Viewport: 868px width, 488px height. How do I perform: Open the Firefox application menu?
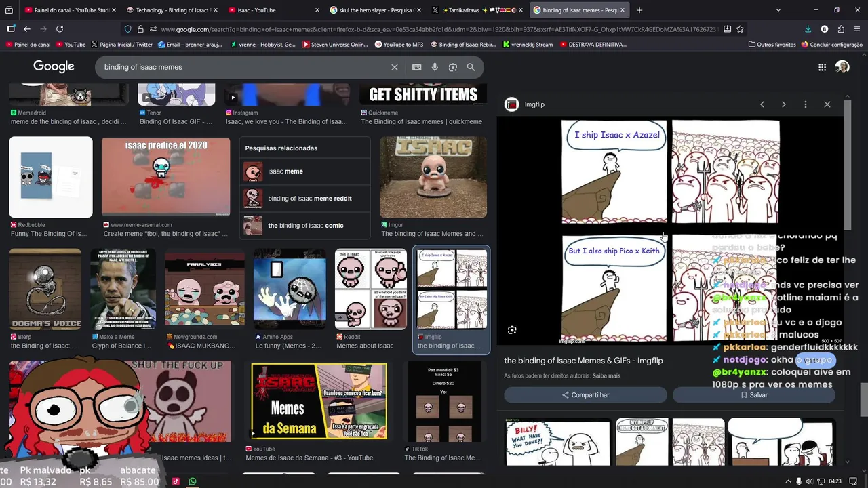click(x=857, y=29)
